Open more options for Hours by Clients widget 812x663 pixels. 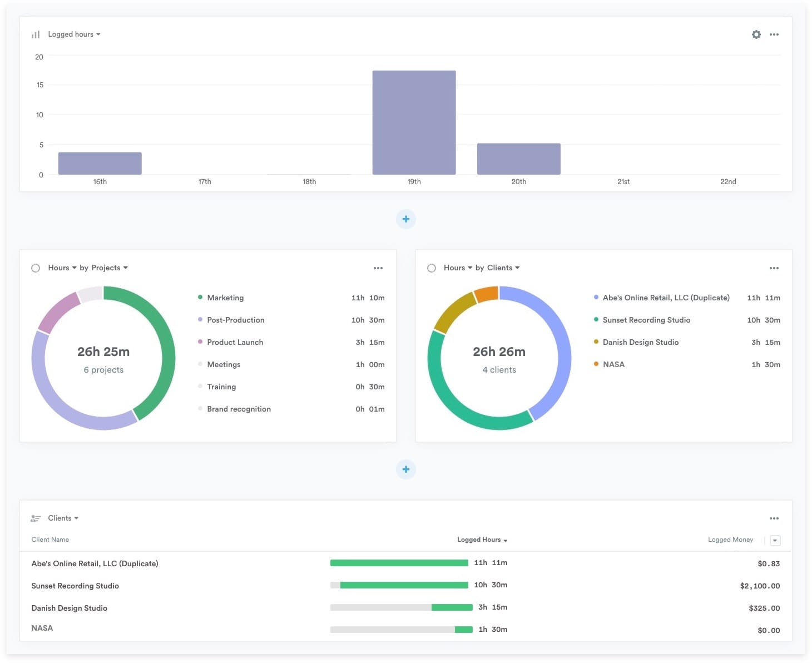click(774, 268)
